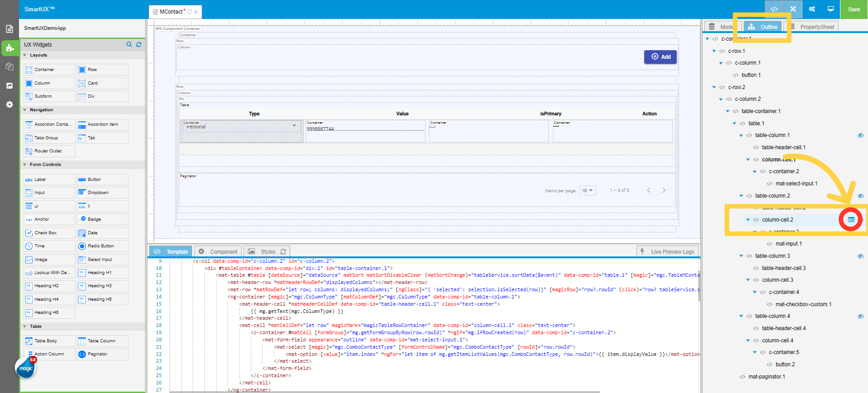Switch to the Template tab

coord(171,251)
